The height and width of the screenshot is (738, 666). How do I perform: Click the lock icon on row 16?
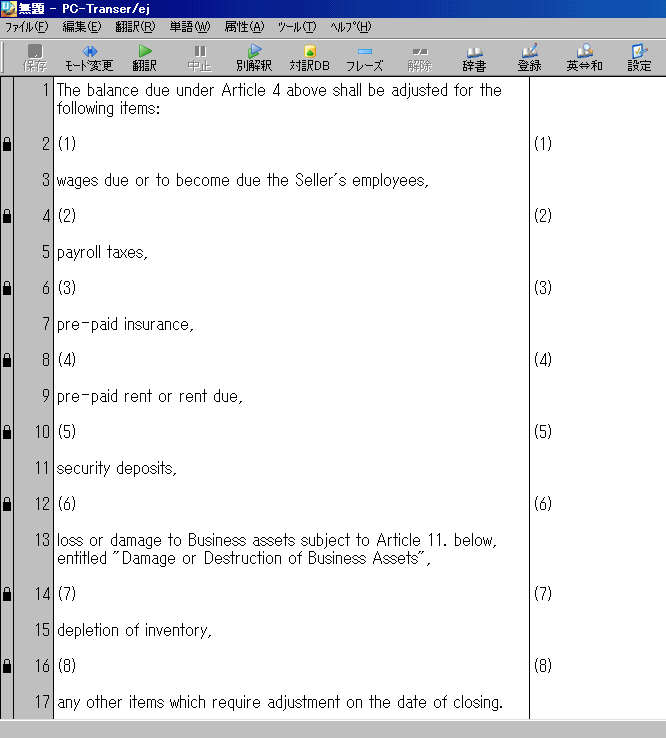coord(7,666)
